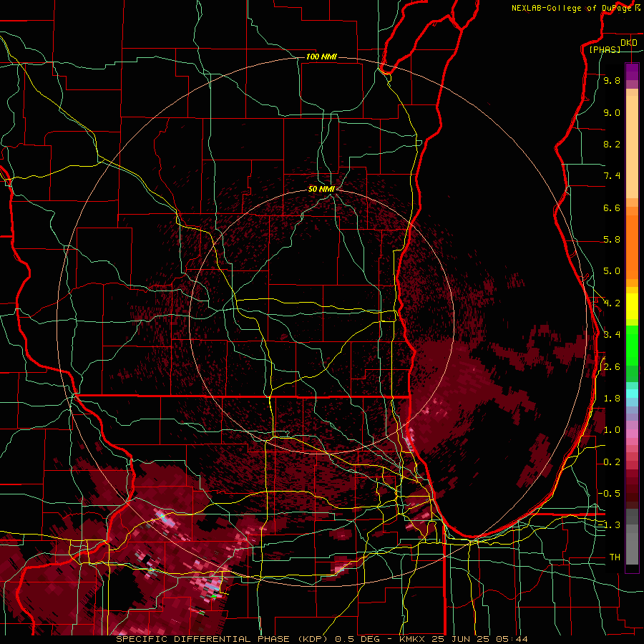Click the 25 JUN 25 05:44 timestamp
This screenshot has height=644, width=644.
(479, 639)
